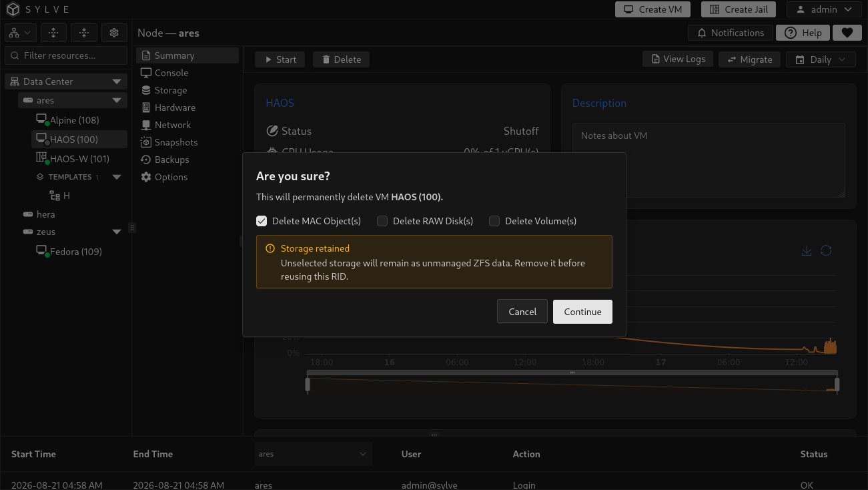
Task: Open the Options tab
Action: coord(187,177)
